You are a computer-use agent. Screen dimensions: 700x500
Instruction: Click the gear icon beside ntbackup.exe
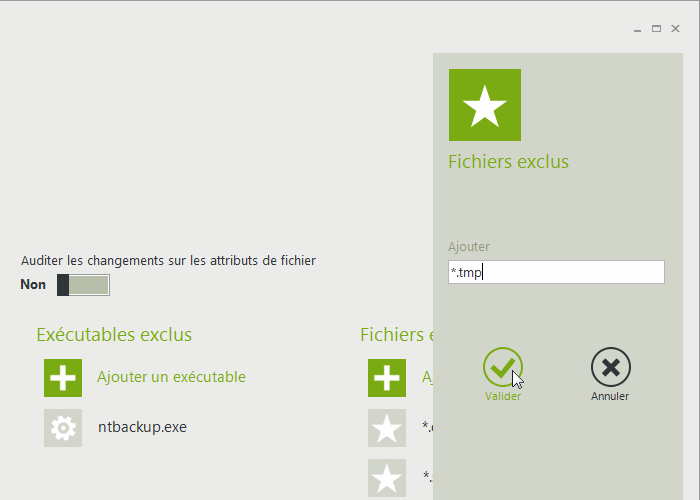[x=63, y=428]
